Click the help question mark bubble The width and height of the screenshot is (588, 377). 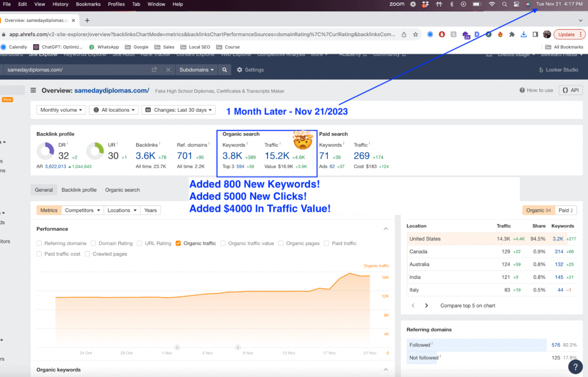click(575, 367)
